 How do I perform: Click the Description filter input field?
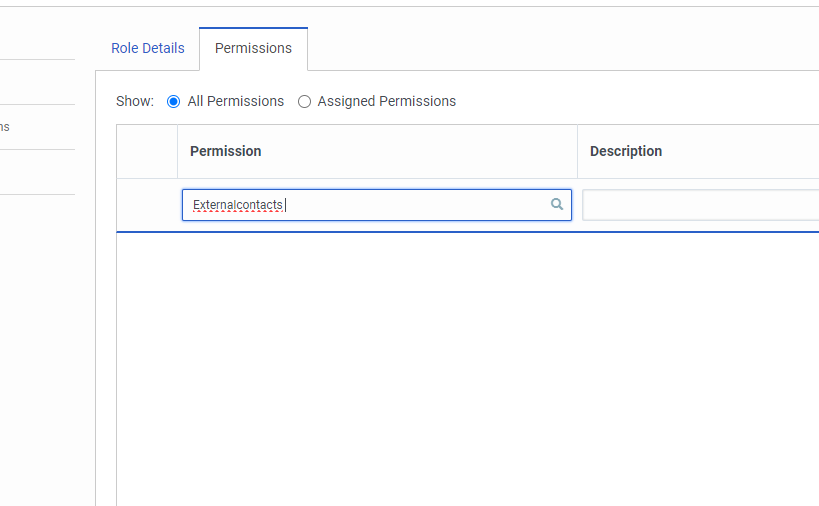pyautogui.click(x=700, y=205)
